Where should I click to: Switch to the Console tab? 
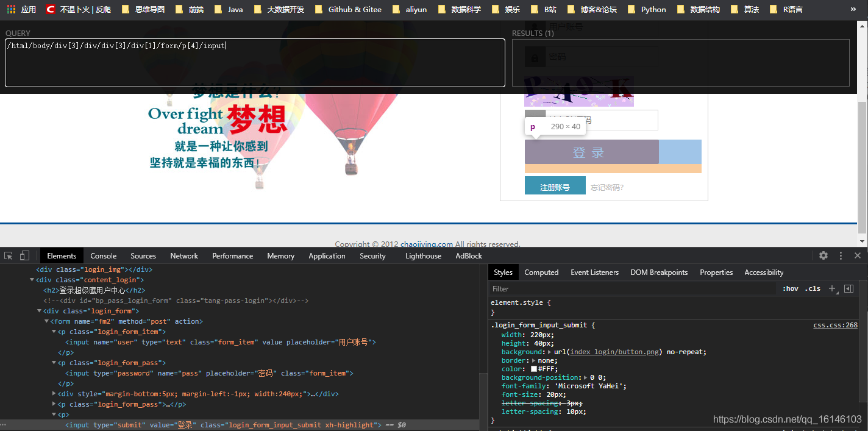pyautogui.click(x=104, y=255)
